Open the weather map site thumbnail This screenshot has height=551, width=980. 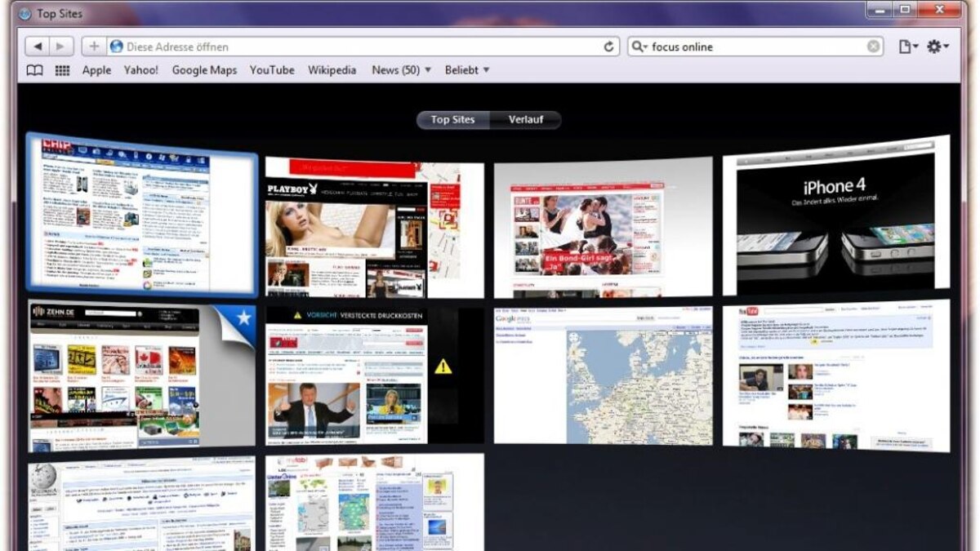[374, 503]
